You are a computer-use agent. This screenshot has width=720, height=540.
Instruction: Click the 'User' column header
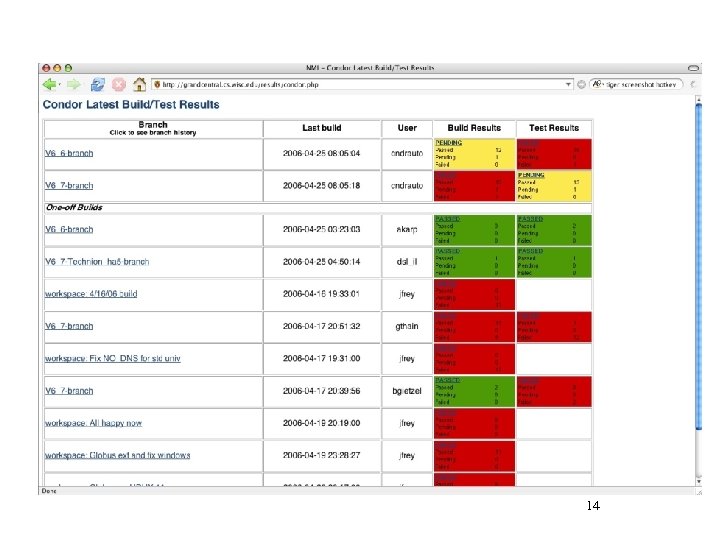click(407, 128)
